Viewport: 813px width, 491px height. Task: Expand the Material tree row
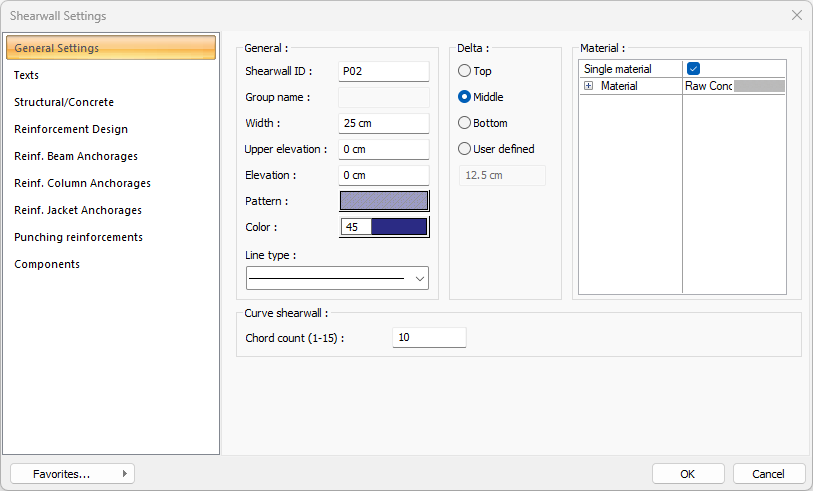[588, 87]
